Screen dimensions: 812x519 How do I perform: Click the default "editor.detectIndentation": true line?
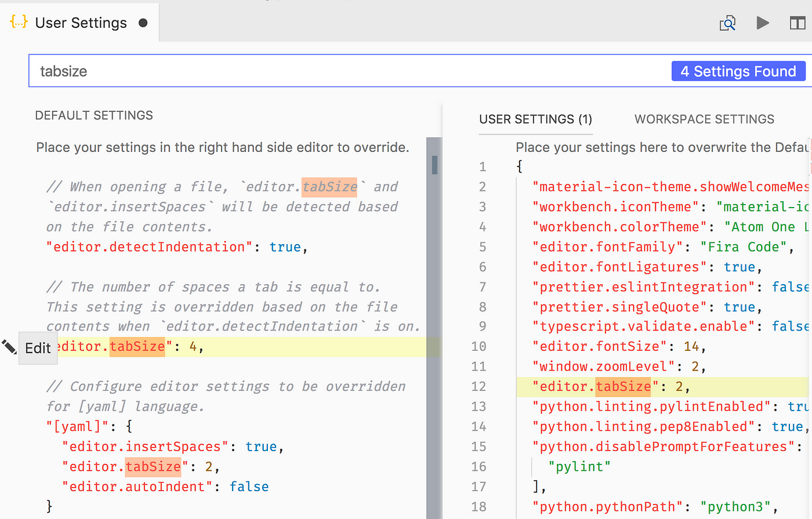[x=177, y=247]
